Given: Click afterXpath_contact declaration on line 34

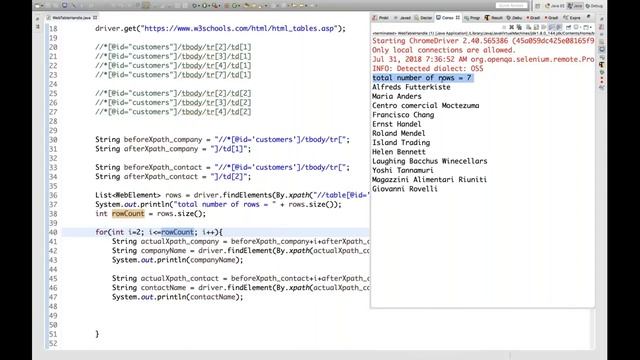Looking at the screenshot, I should click(x=173, y=176).
